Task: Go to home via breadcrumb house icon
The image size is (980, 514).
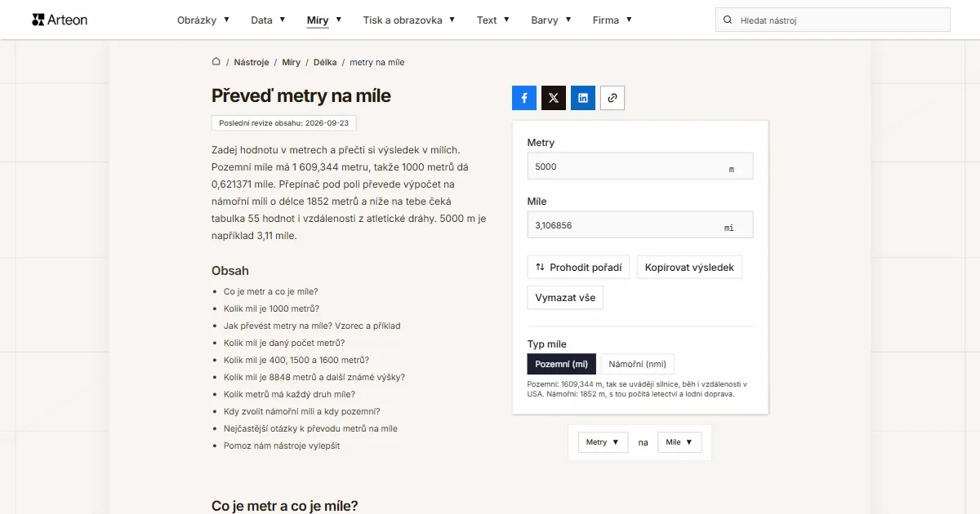Action: pos(216,62)
